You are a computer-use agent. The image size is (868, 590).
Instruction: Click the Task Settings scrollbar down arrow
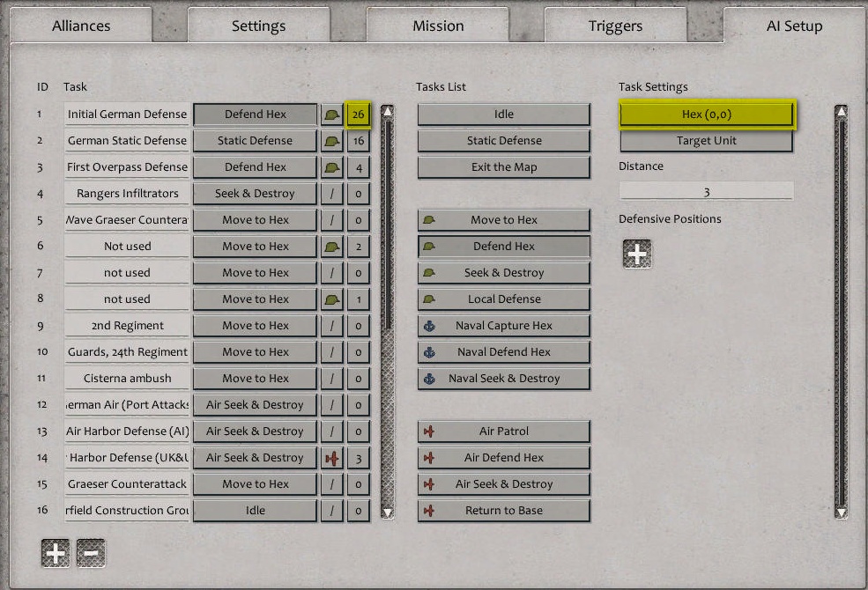[x=842, y=513]
